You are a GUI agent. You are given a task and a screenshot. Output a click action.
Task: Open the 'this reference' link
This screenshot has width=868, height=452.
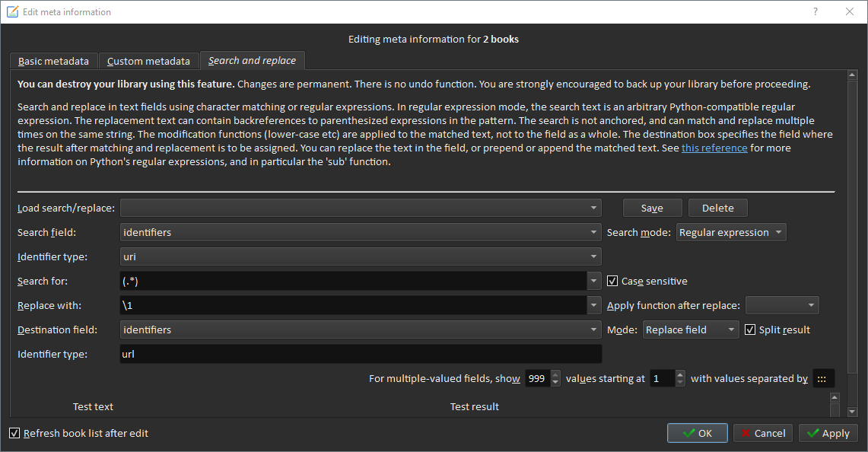pos(714,148)
